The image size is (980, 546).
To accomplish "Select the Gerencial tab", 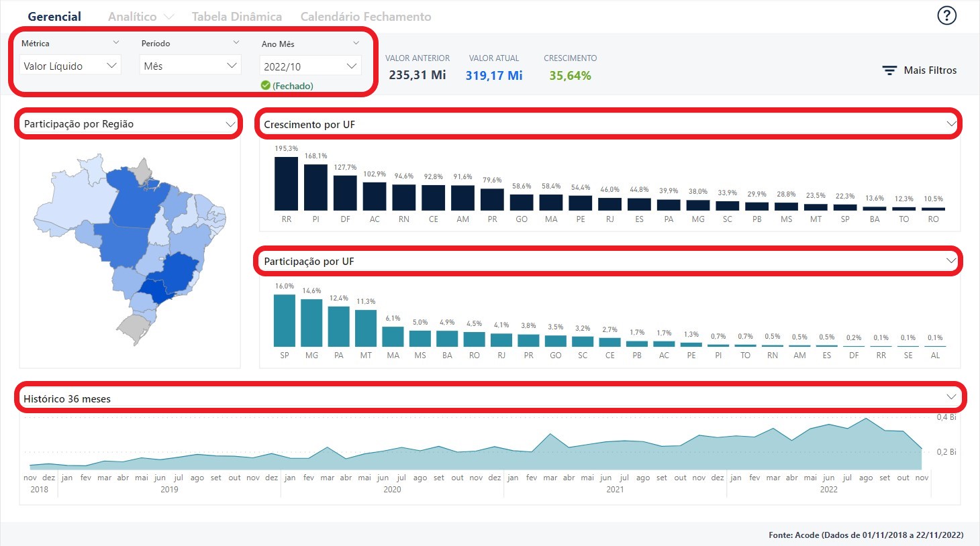I will 54,17.
